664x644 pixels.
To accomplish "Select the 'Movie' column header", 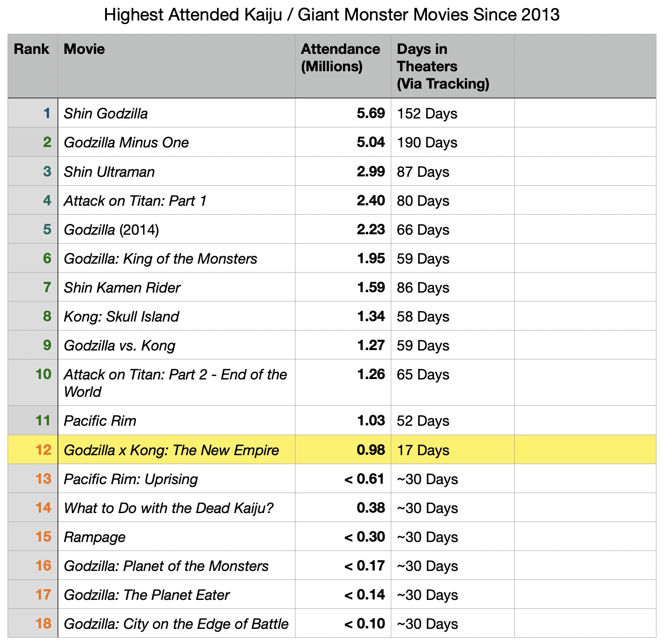I will coord(176,66).
